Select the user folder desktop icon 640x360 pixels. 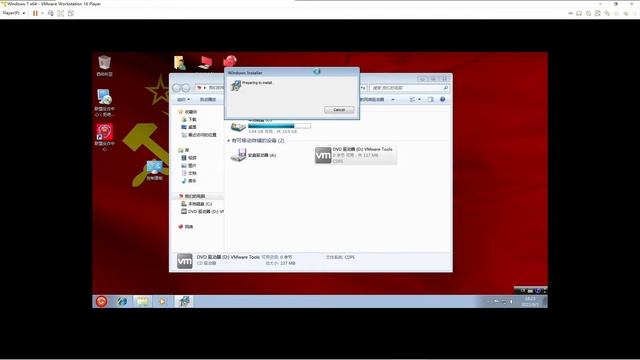coord(180,62)
